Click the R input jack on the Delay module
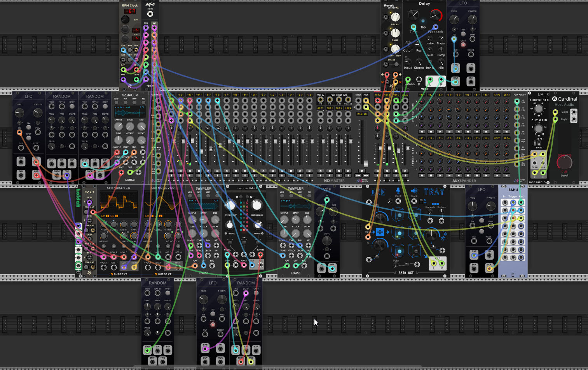This screenshot has height=370, width=588. click(x=419, y=79)
